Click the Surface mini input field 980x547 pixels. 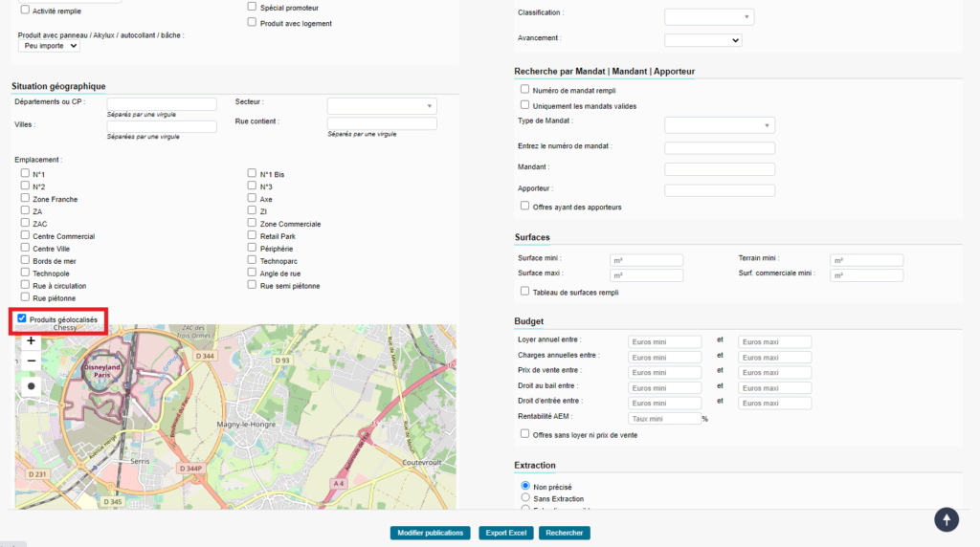pos(647,260)
